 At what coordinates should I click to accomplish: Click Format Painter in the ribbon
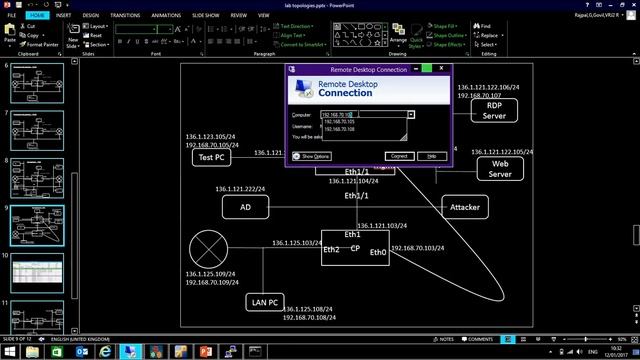tap(39, 44)
